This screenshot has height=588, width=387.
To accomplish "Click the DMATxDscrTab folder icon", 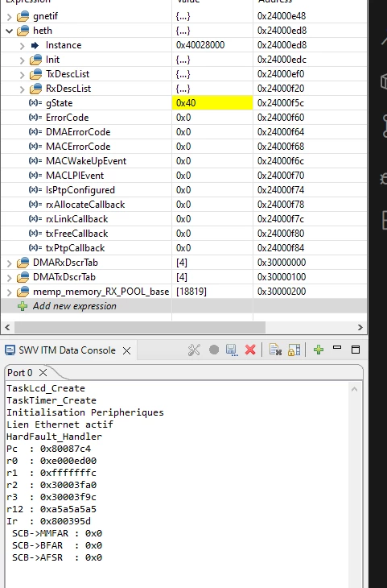I will (x=23, y=277).
